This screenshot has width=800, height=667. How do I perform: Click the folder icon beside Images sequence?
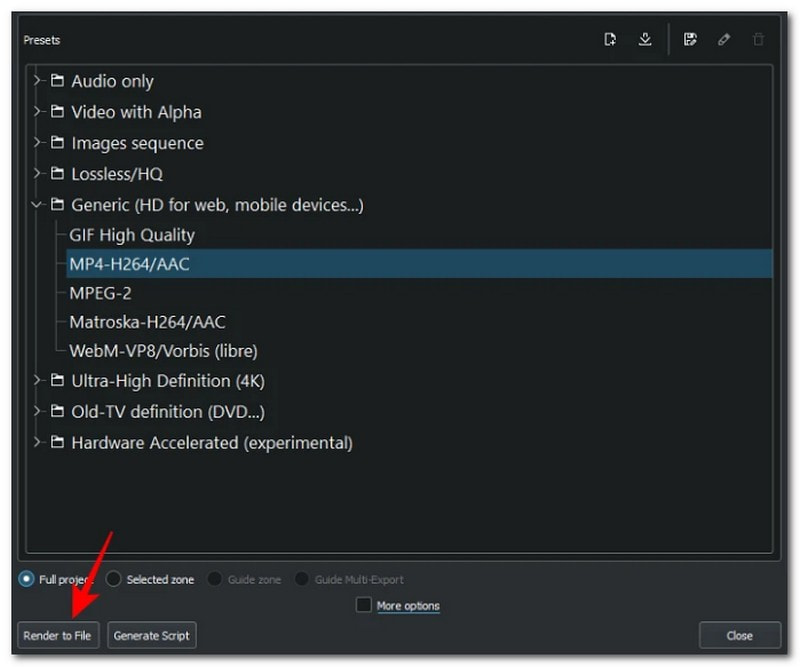(58, 142)
